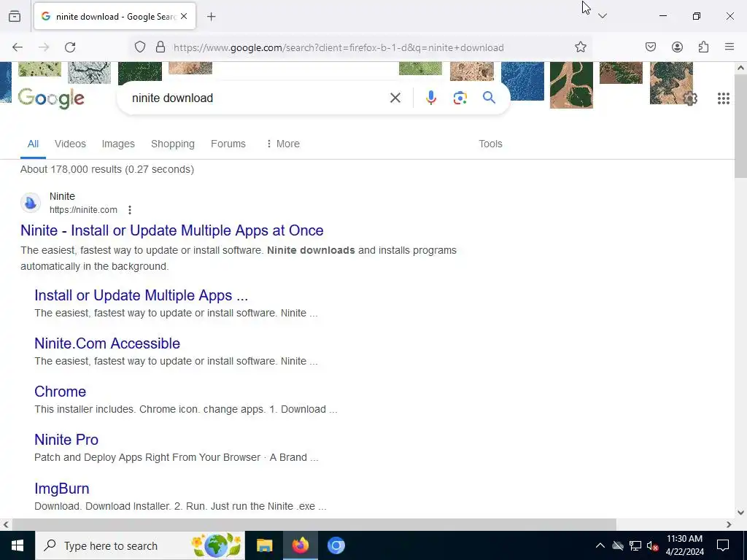Select the All results tab
Screen dimensions: 747x560
(x=33, y=144)
